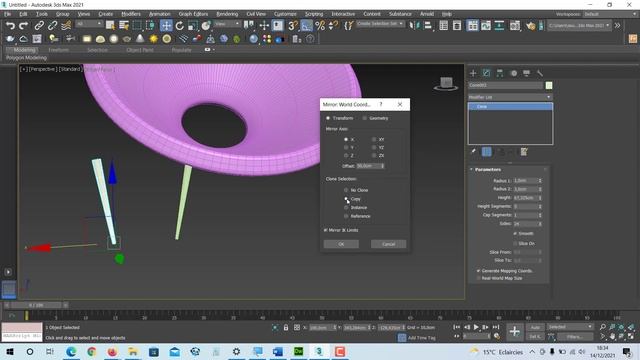Open the Create command panel tab
Screen dimensions: 640x360
coord(473,73)
